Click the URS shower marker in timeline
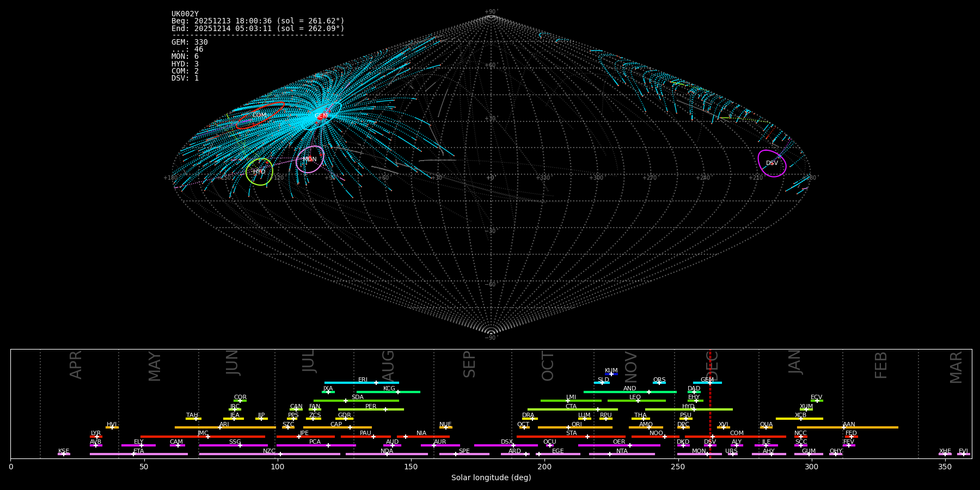This screenshot has height=490, width=980. point(732,454)
